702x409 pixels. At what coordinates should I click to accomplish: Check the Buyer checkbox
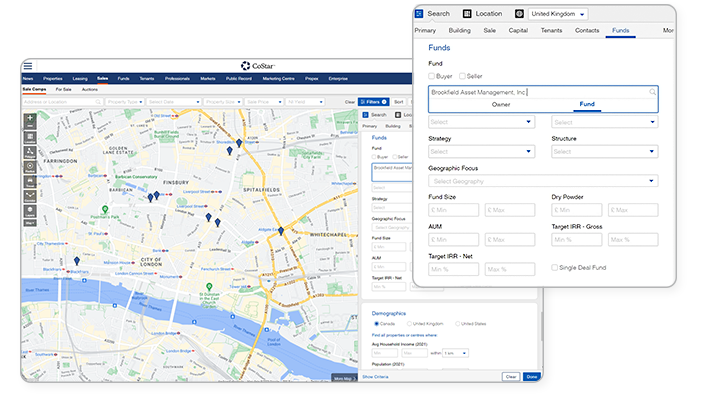pyautogui.click(x=432, y=76)
